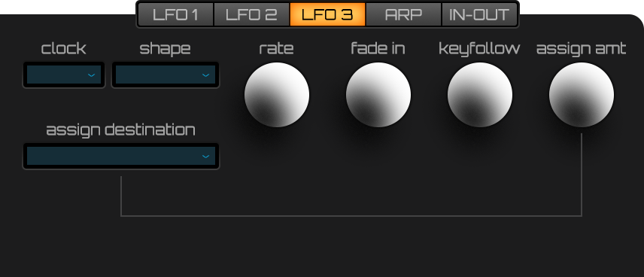The image size is (644, 277).
Task: Go to the ARP tab
Action: click(403, 14)
